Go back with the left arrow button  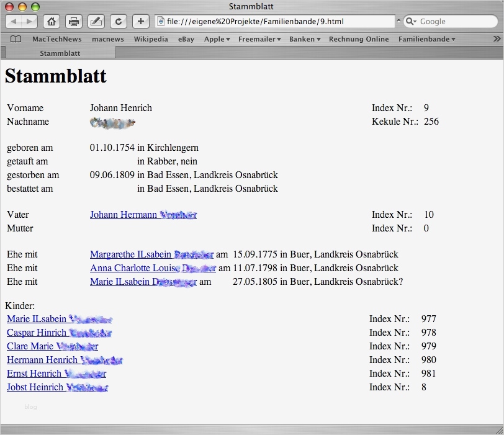[14, 22]
